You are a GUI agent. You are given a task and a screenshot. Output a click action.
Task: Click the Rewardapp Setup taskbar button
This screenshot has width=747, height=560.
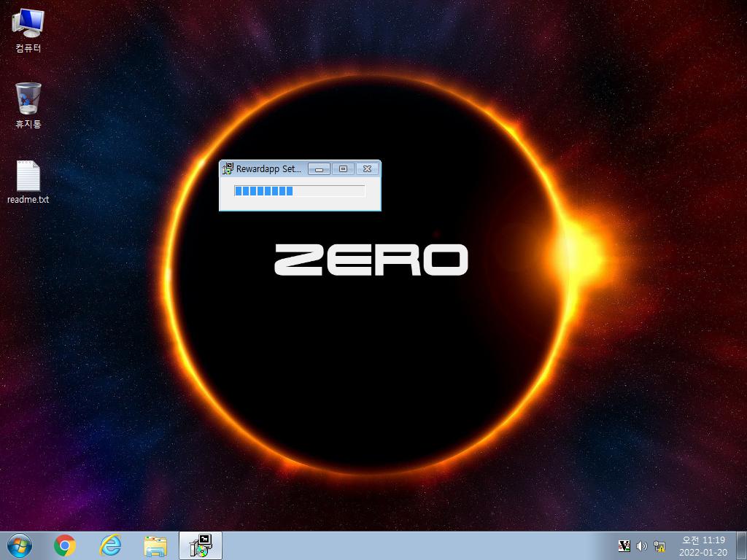tap(201, 545)
